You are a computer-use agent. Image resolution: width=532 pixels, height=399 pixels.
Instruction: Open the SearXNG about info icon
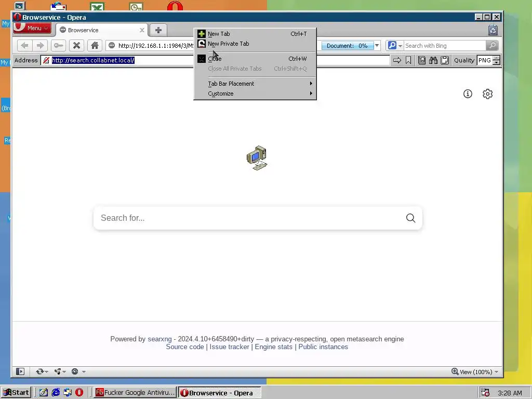point(468,94)
